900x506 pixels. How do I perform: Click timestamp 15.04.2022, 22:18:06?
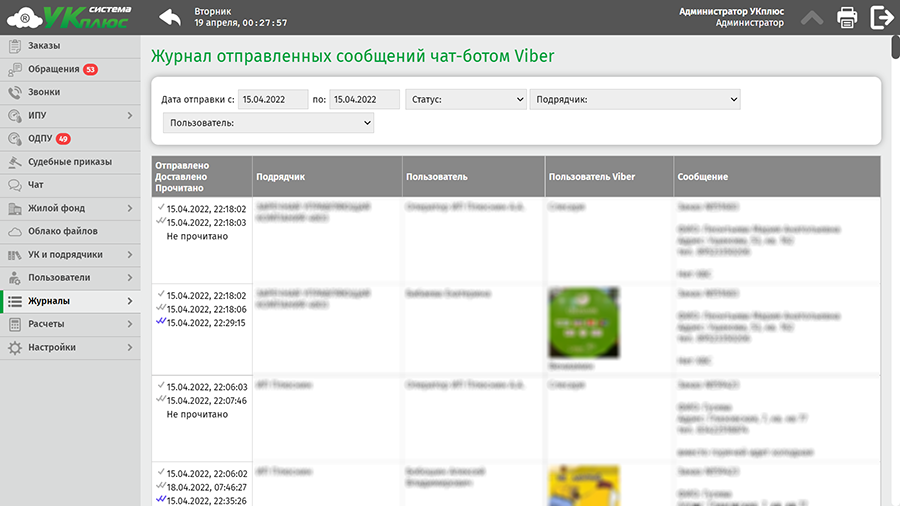pos(206,309)
